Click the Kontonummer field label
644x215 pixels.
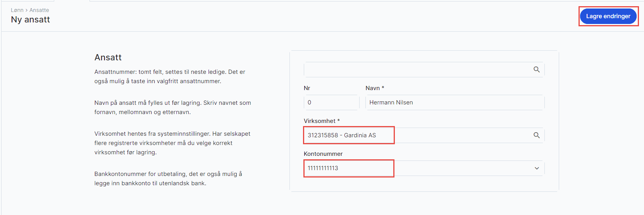pos(323,154)
